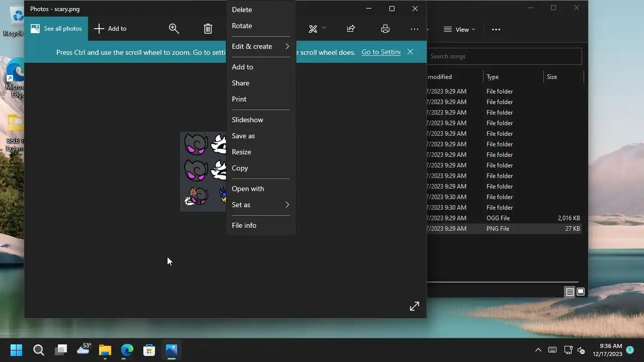Choose Open with in the context menu
This screenshot has height=362, width=644.
[x=261, y=189]
